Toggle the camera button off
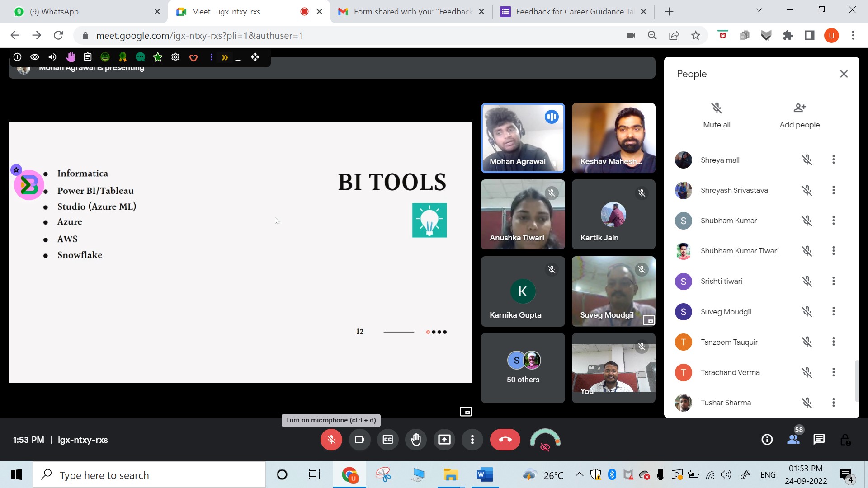 click(x=360, y=440)
